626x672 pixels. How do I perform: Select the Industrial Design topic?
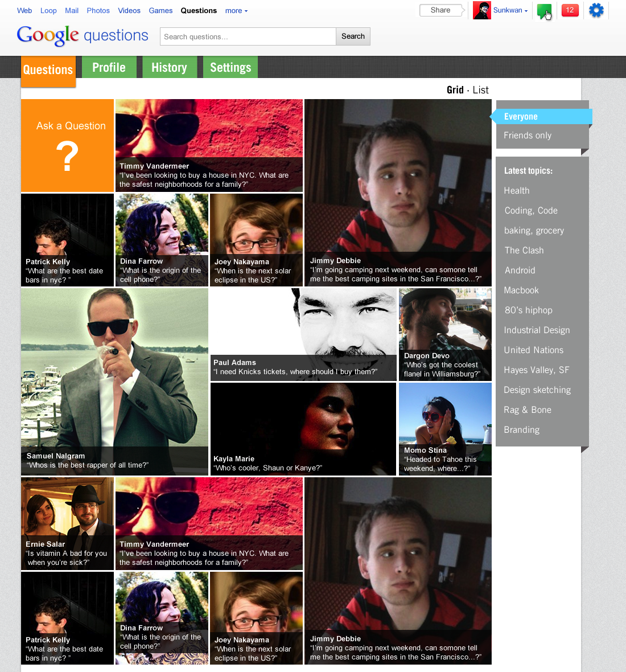point(537,330)
